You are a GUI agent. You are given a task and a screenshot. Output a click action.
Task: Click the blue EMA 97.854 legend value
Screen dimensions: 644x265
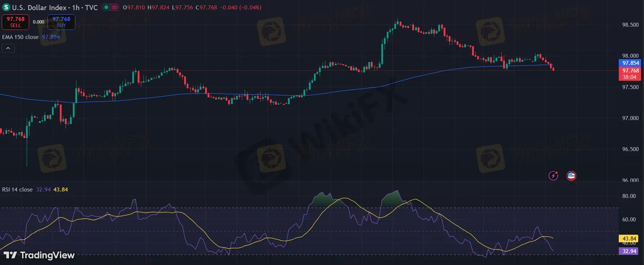[x=51, y=37]
